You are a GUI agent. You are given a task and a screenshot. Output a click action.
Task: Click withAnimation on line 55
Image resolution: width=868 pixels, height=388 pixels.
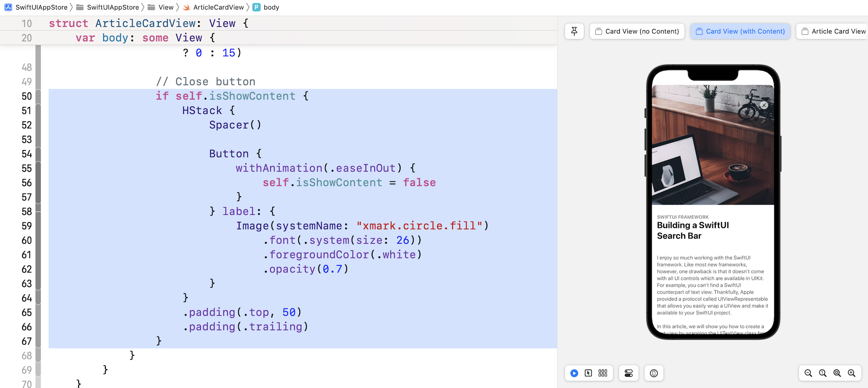279,168
